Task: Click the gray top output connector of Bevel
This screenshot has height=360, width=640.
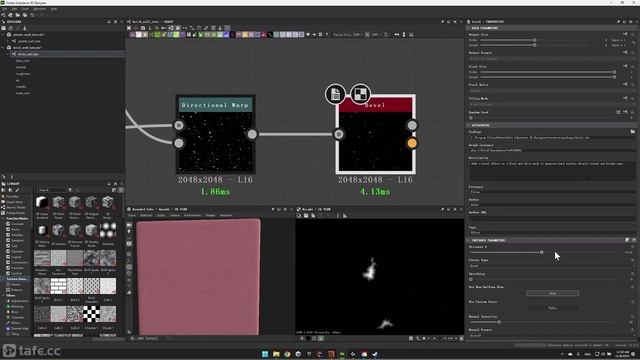Action: coord(412,125)
